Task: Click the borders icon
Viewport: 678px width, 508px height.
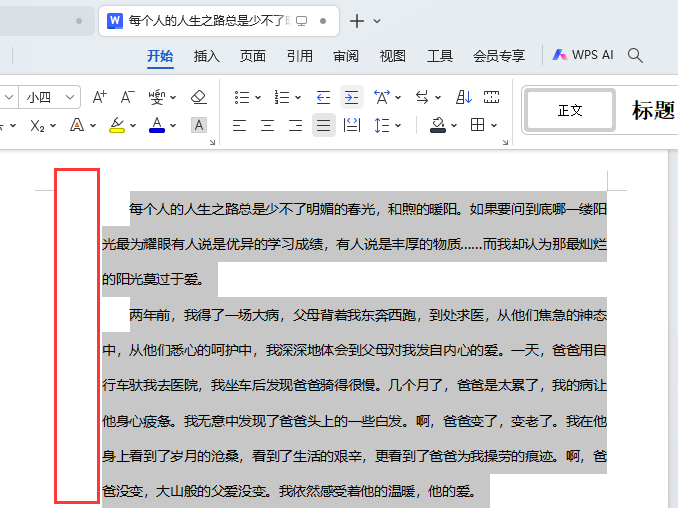Action: pos(477,125)
